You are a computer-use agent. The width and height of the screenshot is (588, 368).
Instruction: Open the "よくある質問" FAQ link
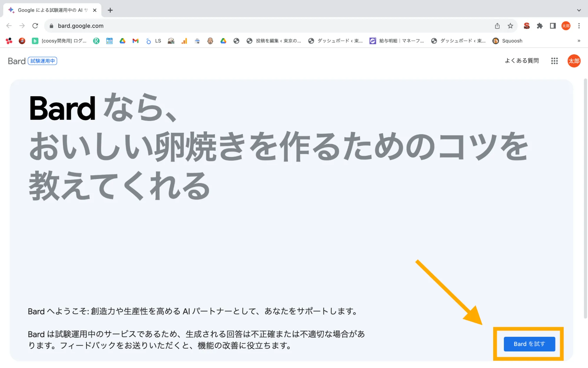coord(522,61)
